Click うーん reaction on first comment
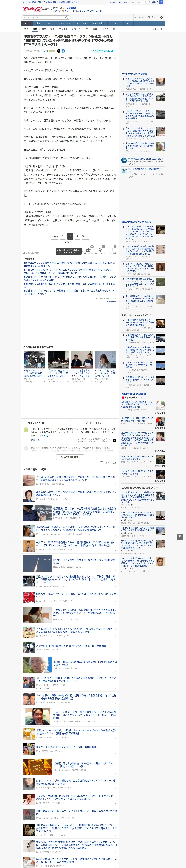 [x=107, y=440]
